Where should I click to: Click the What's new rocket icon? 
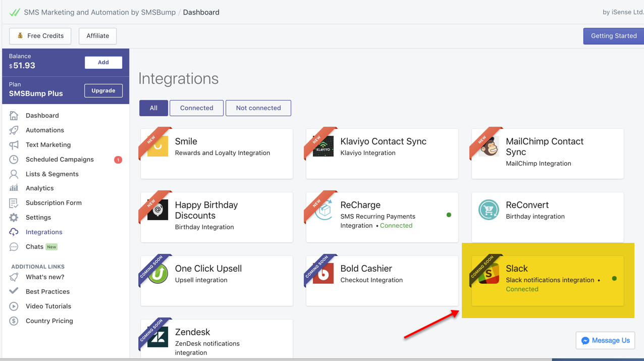click(x=14, y=277)
